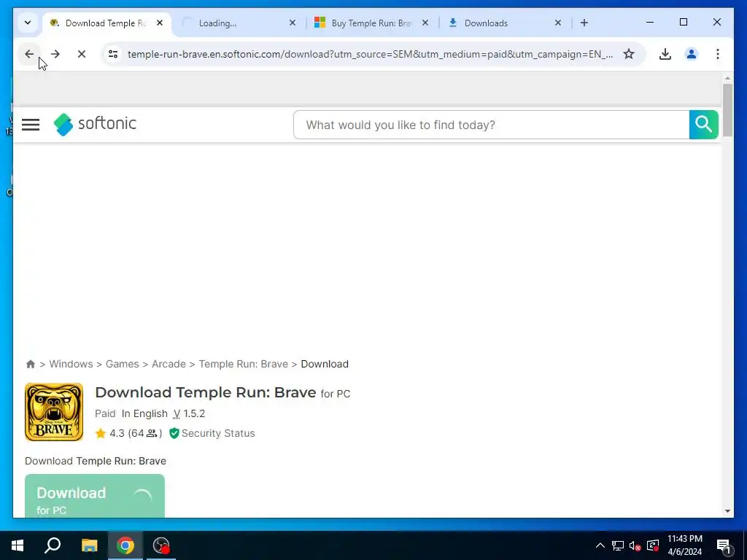Click the 4.3 star rating

[x=110, y=433]
